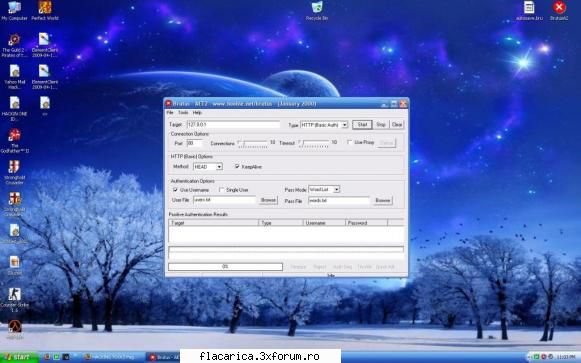This screenshot has width=581, height=363.
Task: Click the User File text field
Action: tap(225, 200)
